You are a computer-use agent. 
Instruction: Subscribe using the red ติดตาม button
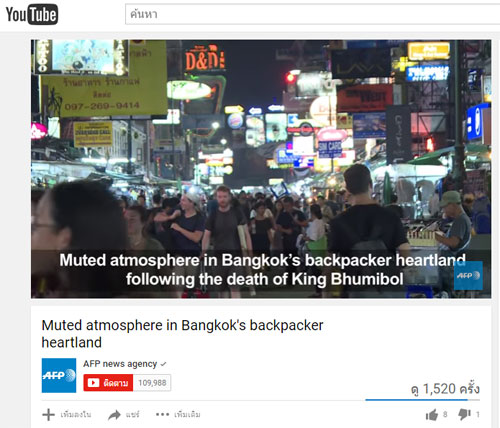click(x=108, y=383)
